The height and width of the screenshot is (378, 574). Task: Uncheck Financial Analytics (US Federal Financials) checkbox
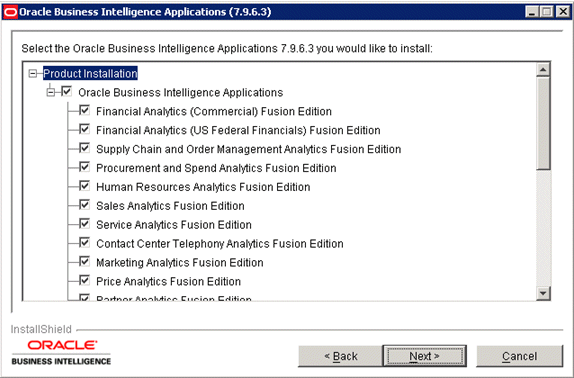tap(85, 129)
